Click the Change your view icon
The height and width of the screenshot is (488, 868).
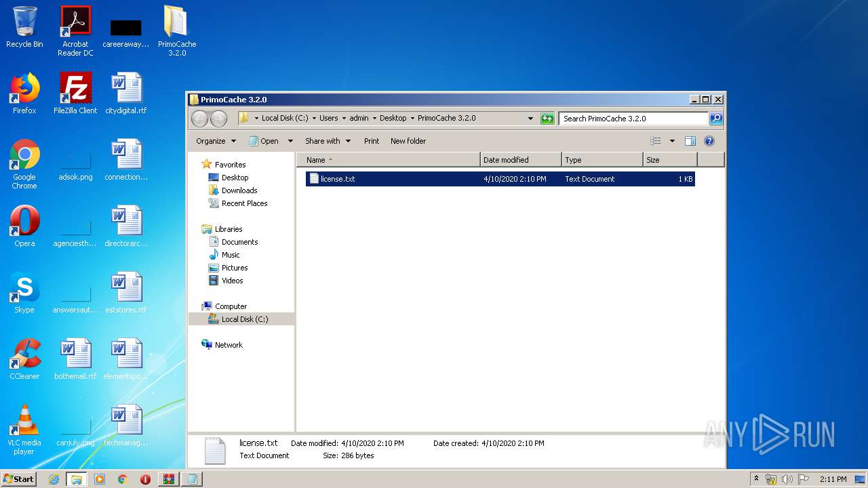pos(656,141)
